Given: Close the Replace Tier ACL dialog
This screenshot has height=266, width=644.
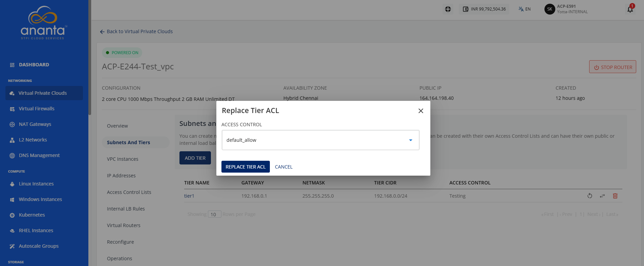Looking at the screenshot, I should click(421, 111).
